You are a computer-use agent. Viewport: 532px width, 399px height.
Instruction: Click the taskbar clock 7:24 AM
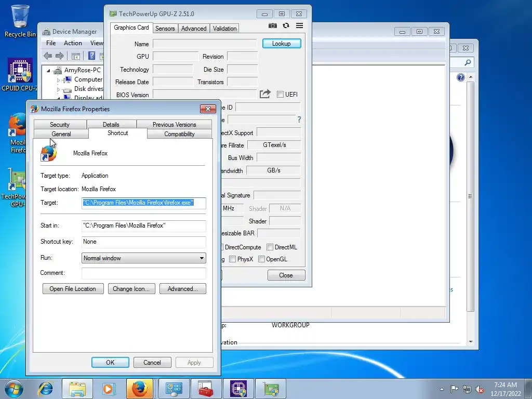point(506,385)
